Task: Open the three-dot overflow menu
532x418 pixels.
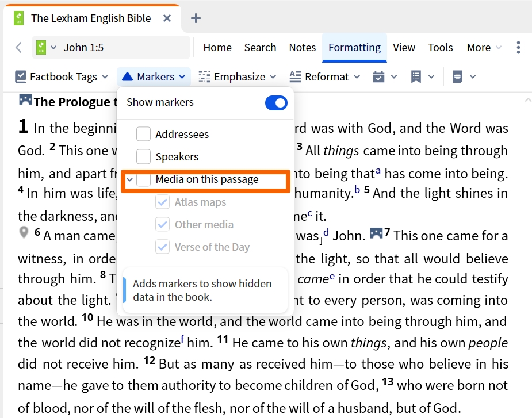Action: coord(518,48)
